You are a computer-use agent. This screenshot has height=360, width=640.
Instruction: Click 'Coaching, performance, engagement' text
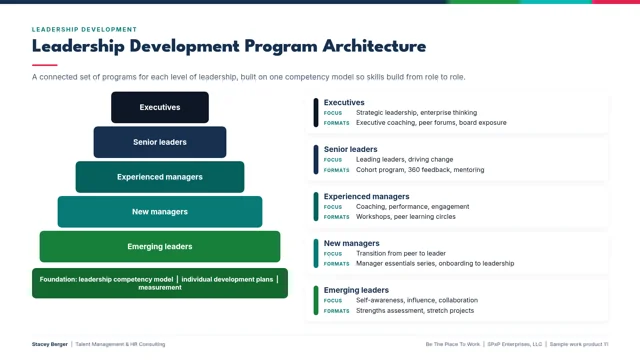tap(412, 207)
